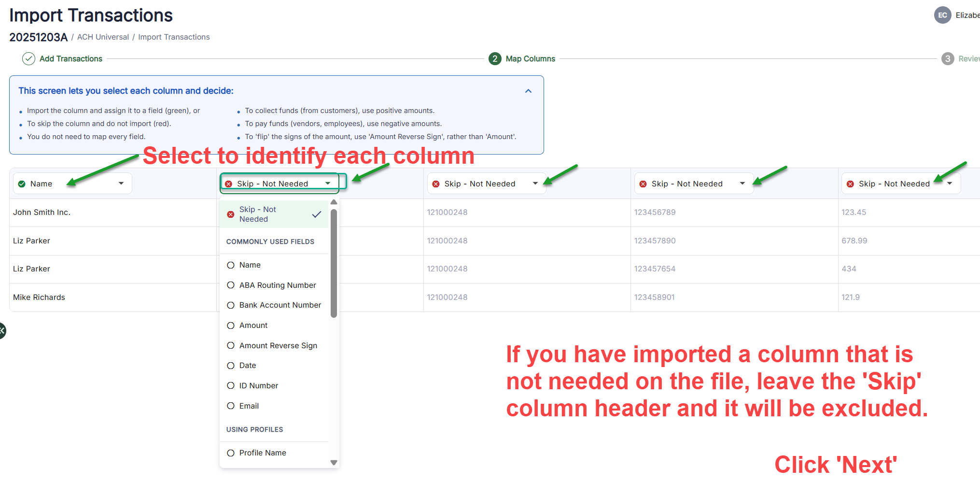Image resolution: width=980 pixels, height=482 pixels.
Task: Collapse the blue instructions info panel
Action: 528,91
